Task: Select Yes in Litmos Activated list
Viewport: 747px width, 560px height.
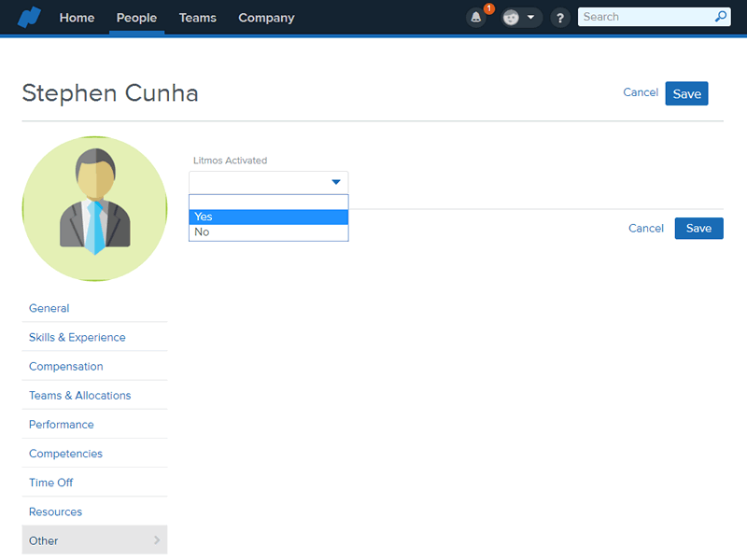Action: pyautogui.click(x=269, y=217)
